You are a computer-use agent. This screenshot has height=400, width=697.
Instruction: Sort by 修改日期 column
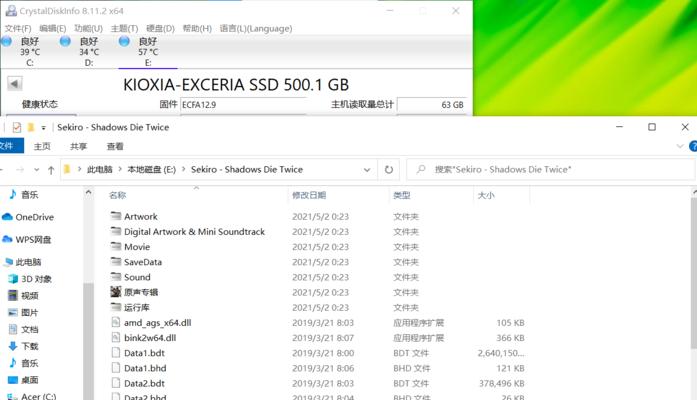click(x=309, y=195)
